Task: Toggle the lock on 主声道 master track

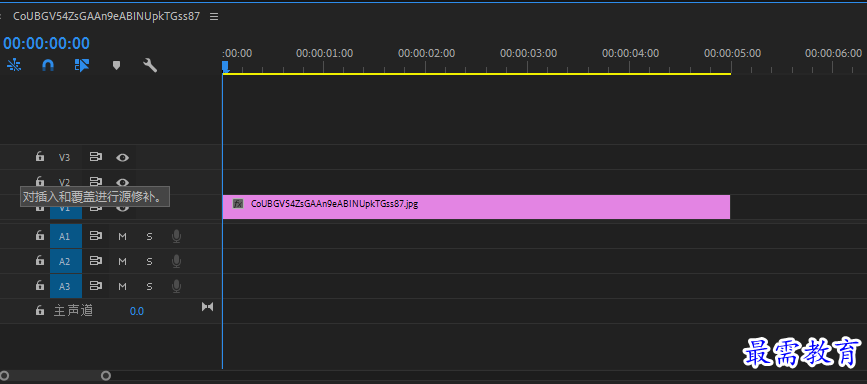Action: (39, 310)
